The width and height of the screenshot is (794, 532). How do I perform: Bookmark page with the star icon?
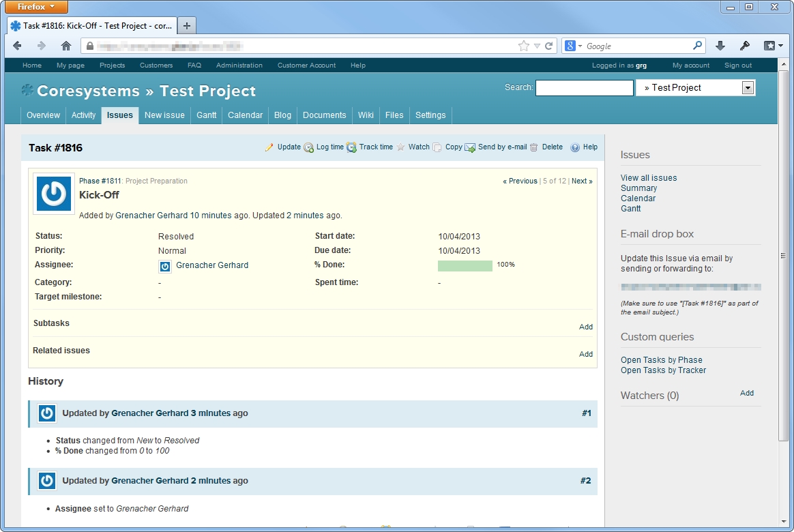click(x=524, y=46)
